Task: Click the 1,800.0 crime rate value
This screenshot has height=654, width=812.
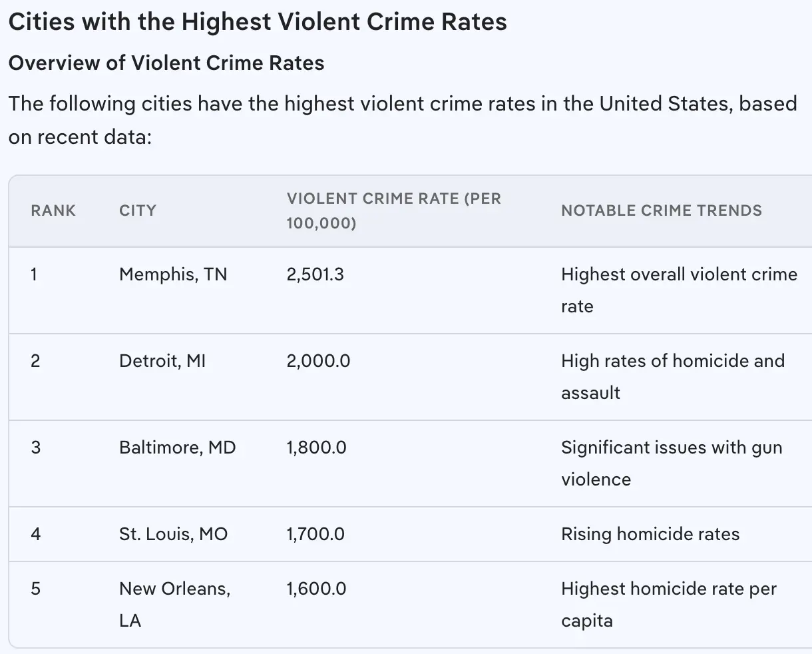Action: tap(317, 448)
